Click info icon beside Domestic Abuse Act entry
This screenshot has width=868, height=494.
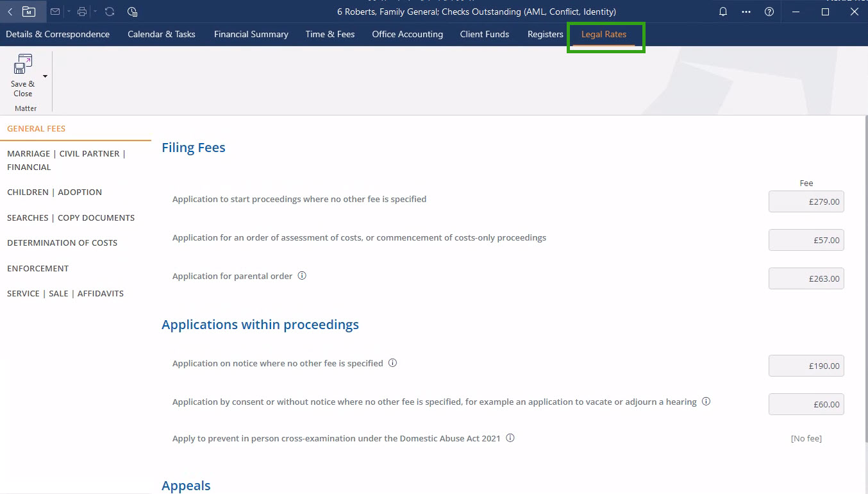pyautogui.click(x=510, y=438)
